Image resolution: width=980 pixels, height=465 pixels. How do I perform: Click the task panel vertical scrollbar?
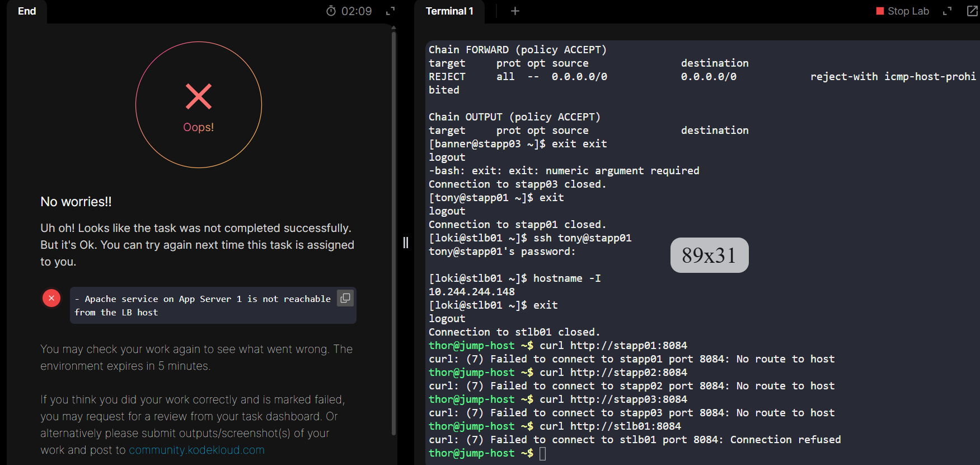coord(393,224)
